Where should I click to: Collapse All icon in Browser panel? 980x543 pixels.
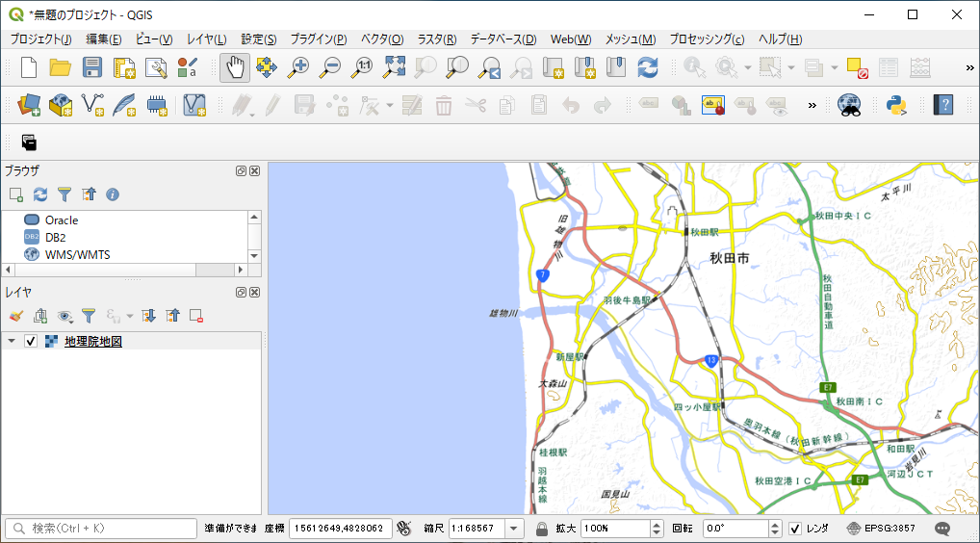point(89,194)
